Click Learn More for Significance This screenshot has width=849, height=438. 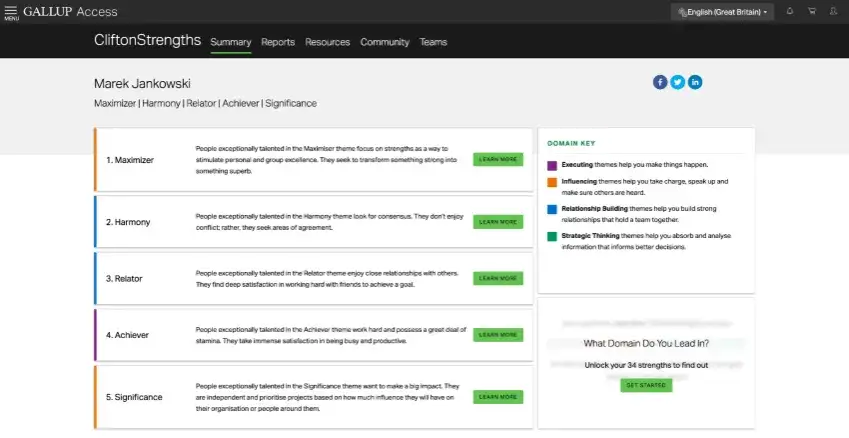(498, 397)
